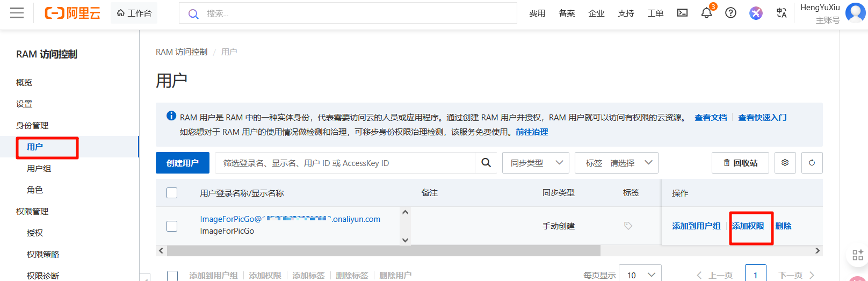This screenshot has height=281, width=868.
Task: Tick the bottom batch-action checkbox
Action: pos(172,276)
